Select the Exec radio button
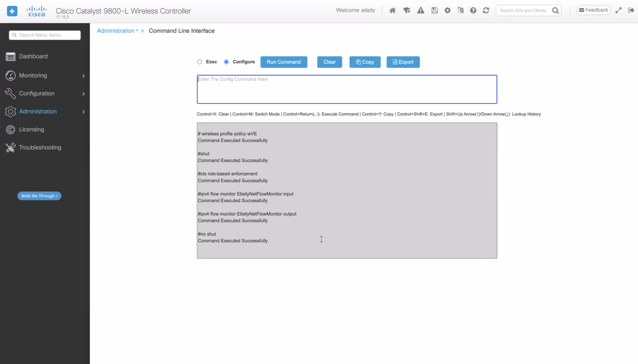 point(200,62)
